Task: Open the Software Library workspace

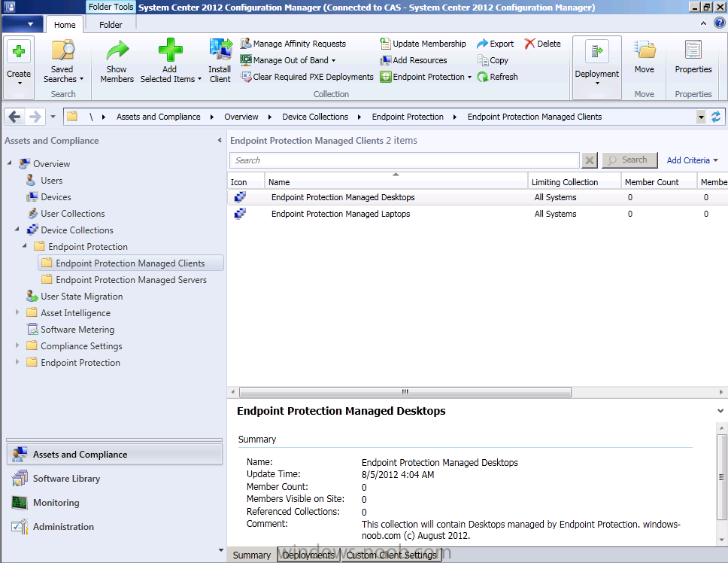Action: click(x=114, y=479)
